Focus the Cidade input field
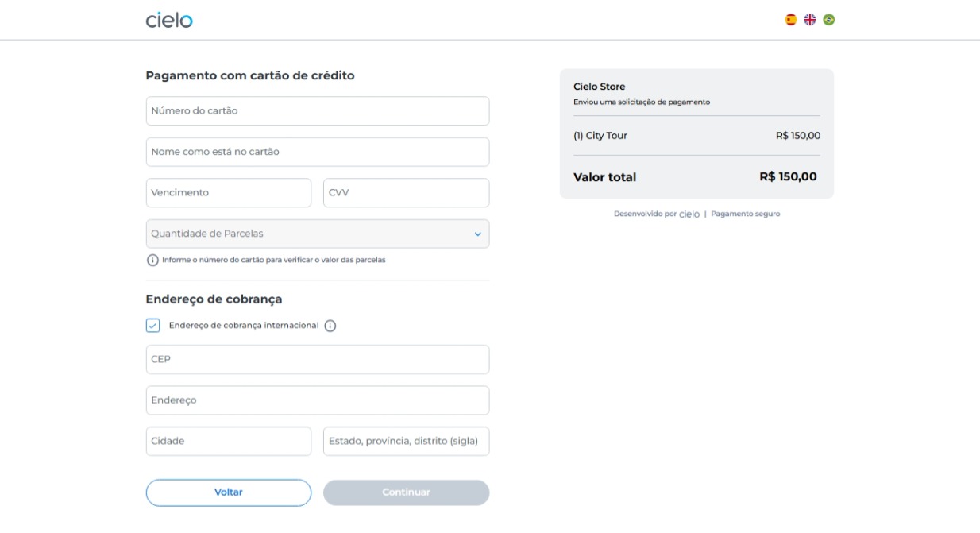Viewport: 980px width, 533px height. coord(229,442)
